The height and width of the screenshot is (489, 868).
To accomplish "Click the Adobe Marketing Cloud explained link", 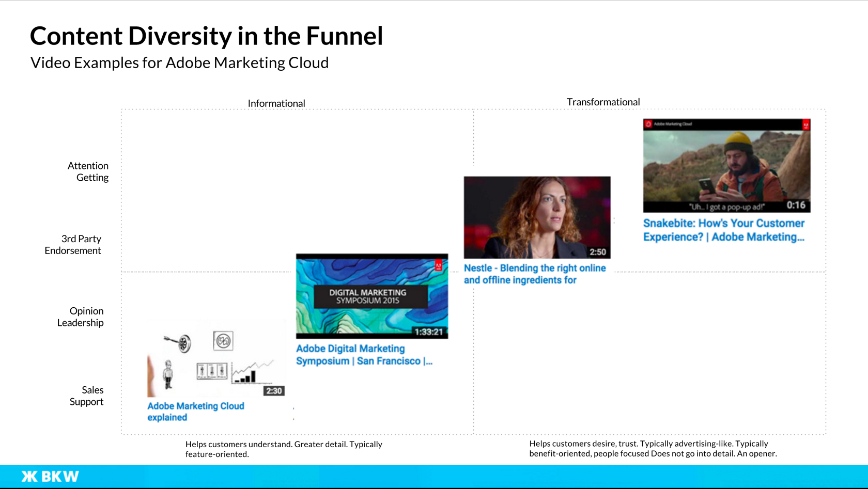I will (195, 412).
